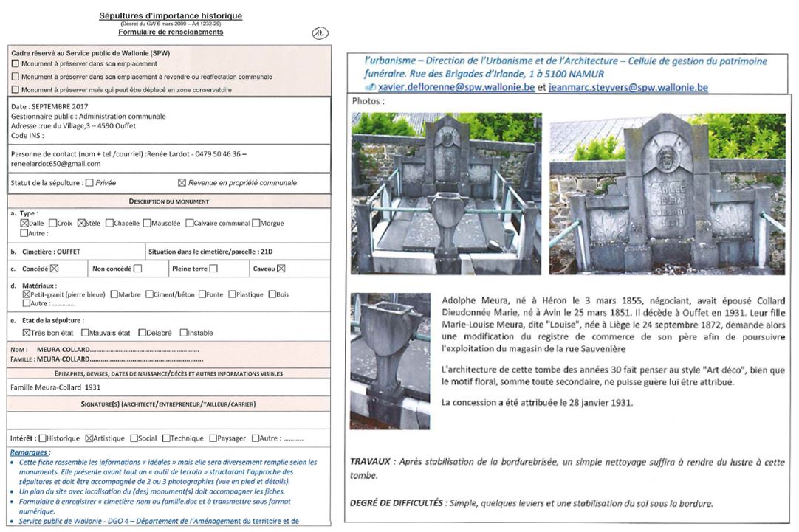Check the Mausolée checkbox
The height and width of the screenshot is (532, 799).
[x=147, y=223]
